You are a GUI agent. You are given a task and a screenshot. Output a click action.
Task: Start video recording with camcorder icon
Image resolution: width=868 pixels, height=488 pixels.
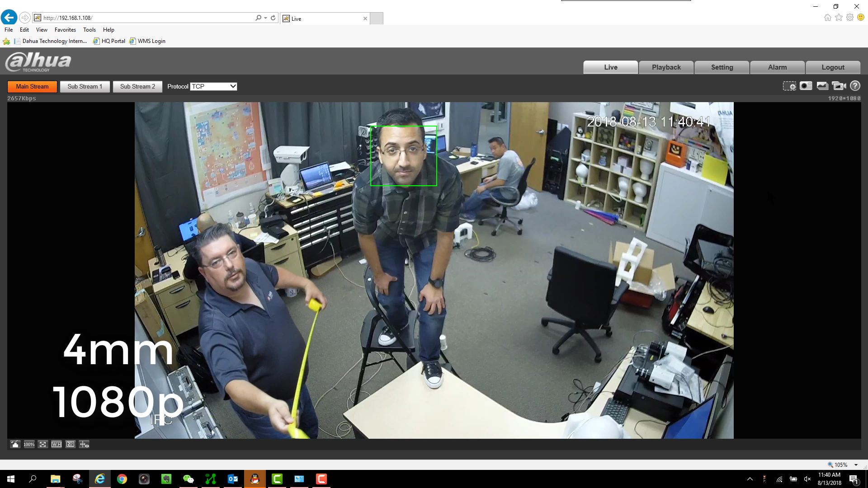click(x=839, y=86)
